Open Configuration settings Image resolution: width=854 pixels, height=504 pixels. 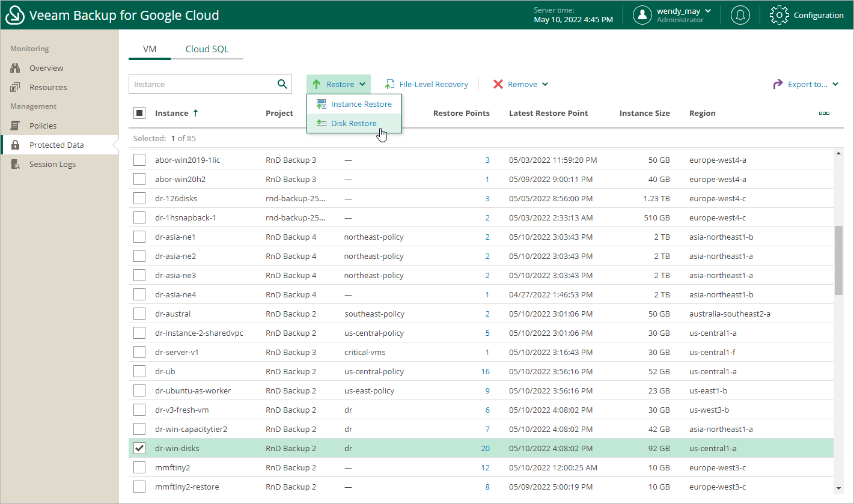pyautogui.click(x=807, y=15)
